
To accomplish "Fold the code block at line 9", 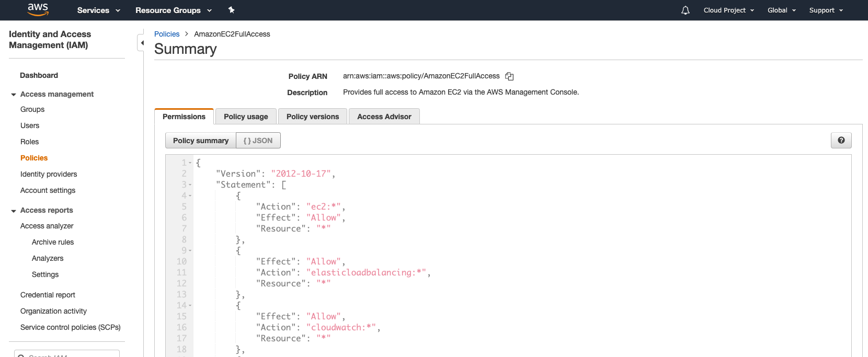I will coord(190,250).
